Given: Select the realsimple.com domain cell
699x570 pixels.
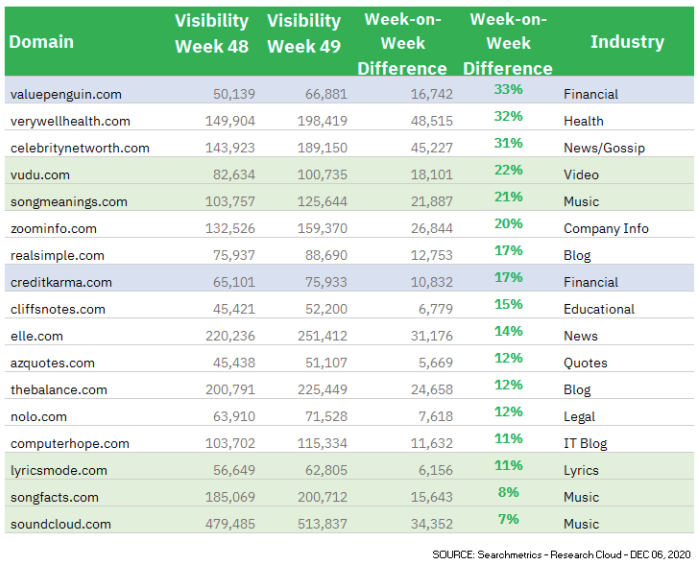Looking at the screenshot, I should [x=58, y=255].
